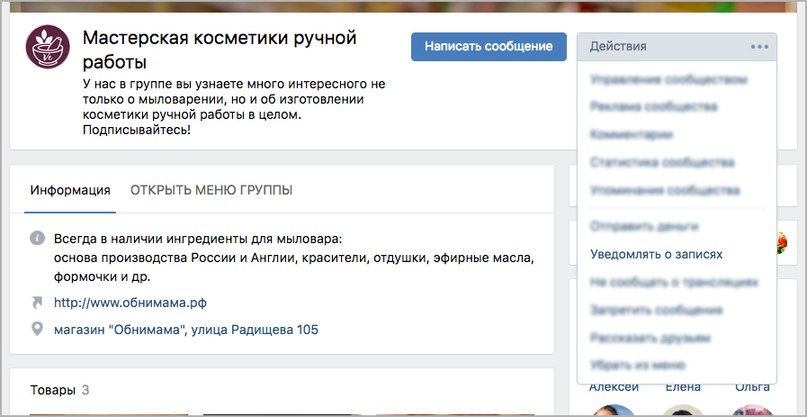Collapse the Действия dropdown menu

point(677,47)
